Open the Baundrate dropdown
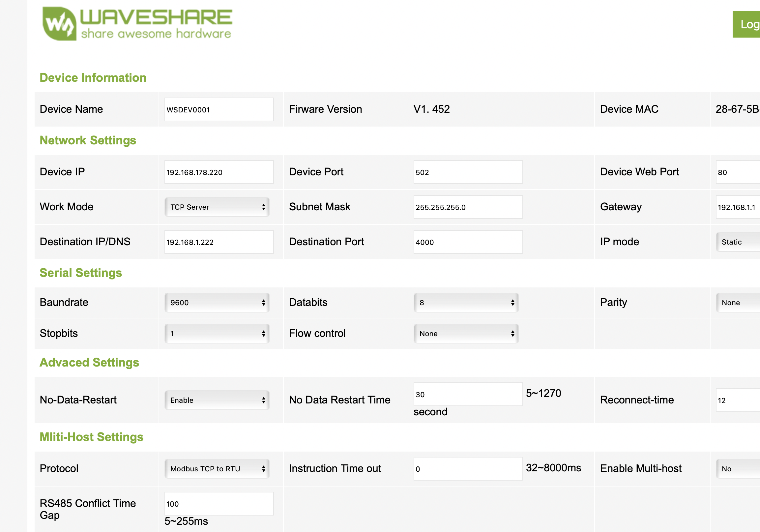Image resolution: width=760 pixels, height=532 pixels. (217, 303)
